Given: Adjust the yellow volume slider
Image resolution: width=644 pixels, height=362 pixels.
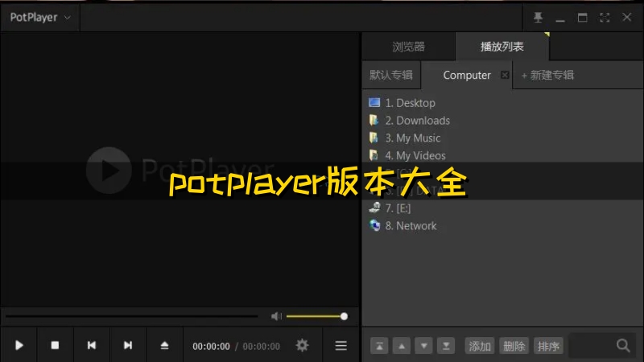Looking at the screenshot, I should (317, 316).
